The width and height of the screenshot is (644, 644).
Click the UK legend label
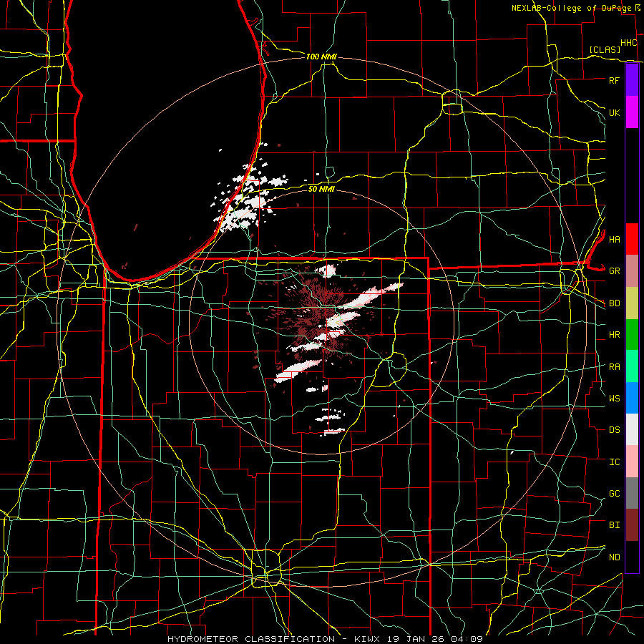click(614, 112)
